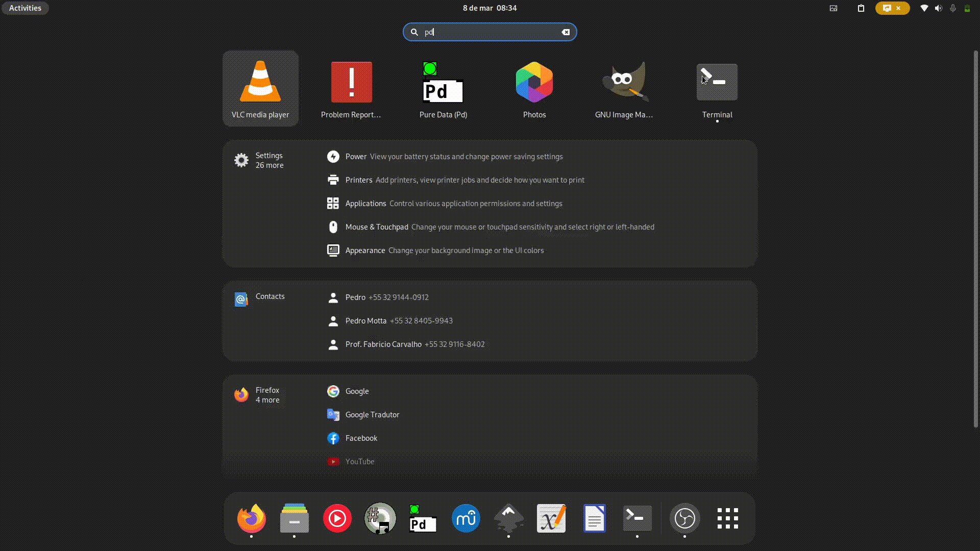Click the Power lightning bolt icon

333,157
